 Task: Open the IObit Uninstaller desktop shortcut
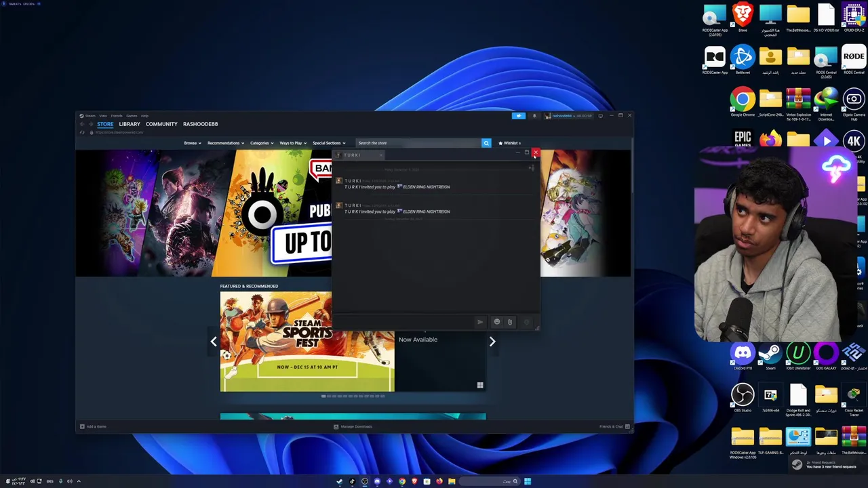(798, 355)
